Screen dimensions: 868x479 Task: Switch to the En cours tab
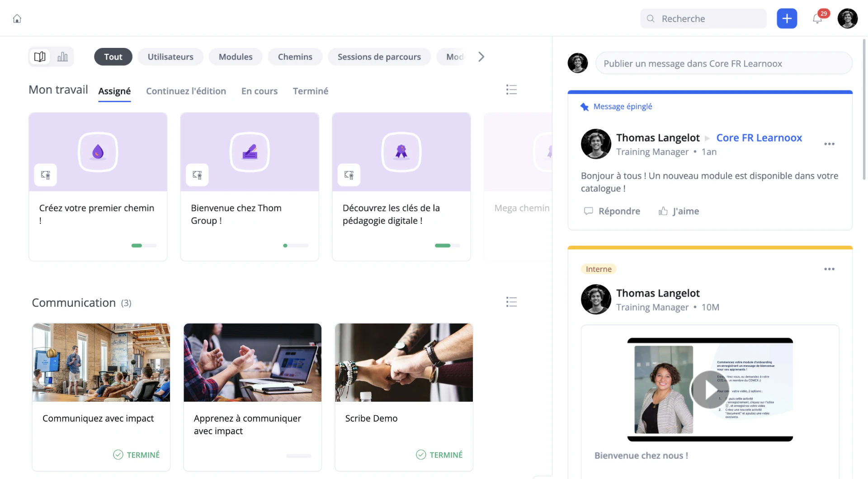click(259, 91)
